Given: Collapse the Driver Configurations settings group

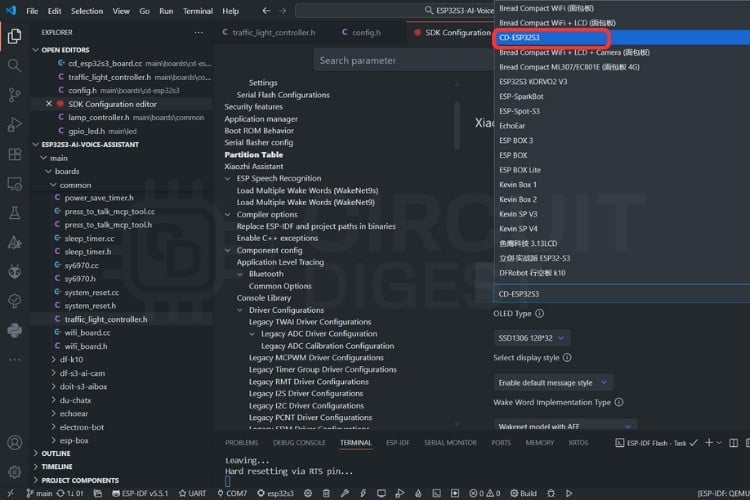Looking at the screenshot, I should coord(240,310).
